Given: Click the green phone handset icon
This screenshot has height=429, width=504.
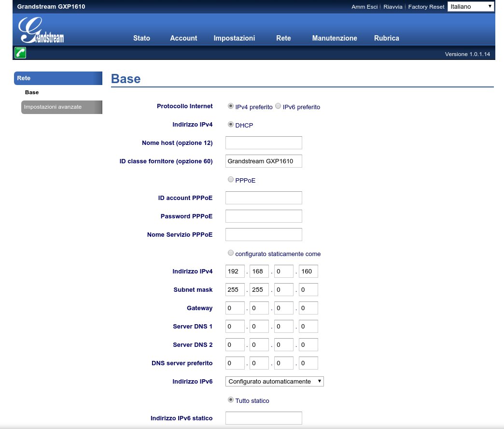Looking at the screenshot, I should coord(20,53).
